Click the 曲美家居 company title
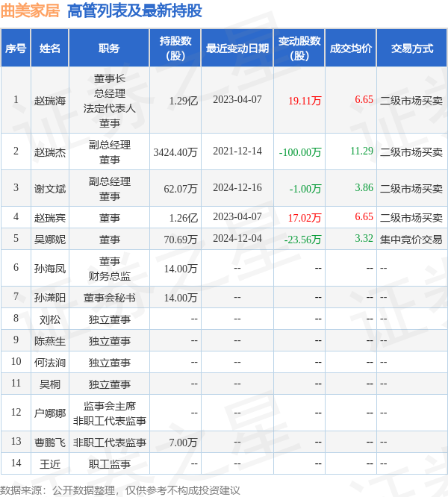 [30, 10]
